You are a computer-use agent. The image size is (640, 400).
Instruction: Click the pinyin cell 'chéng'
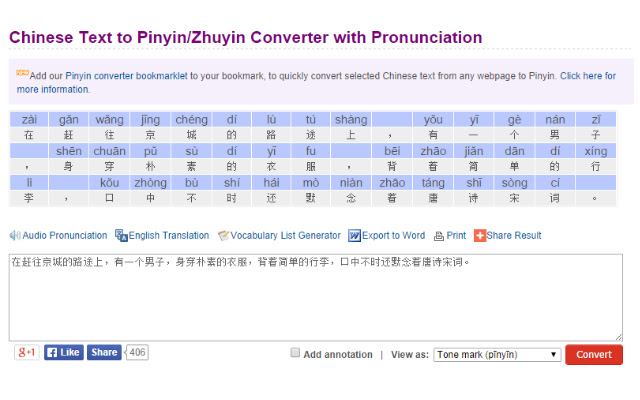191,120
